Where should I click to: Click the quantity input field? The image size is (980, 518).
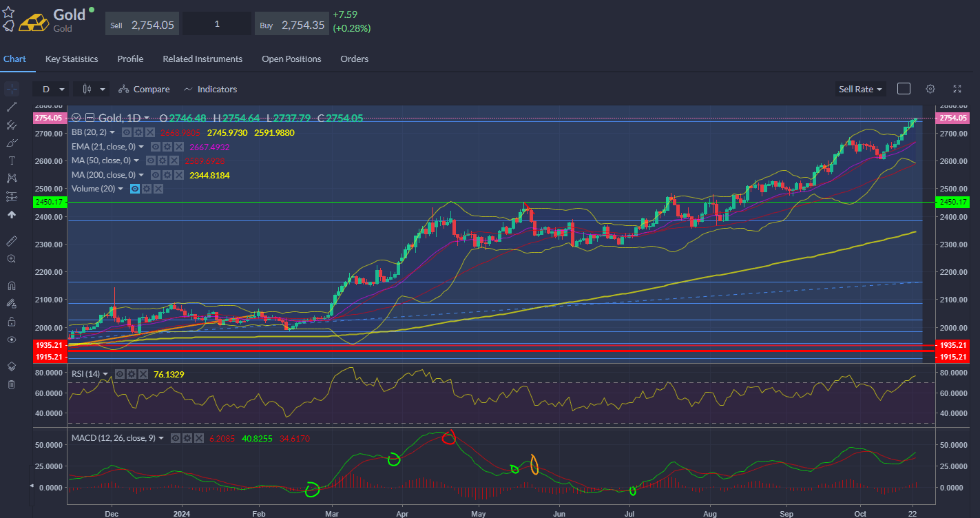[x=217, y=24]
